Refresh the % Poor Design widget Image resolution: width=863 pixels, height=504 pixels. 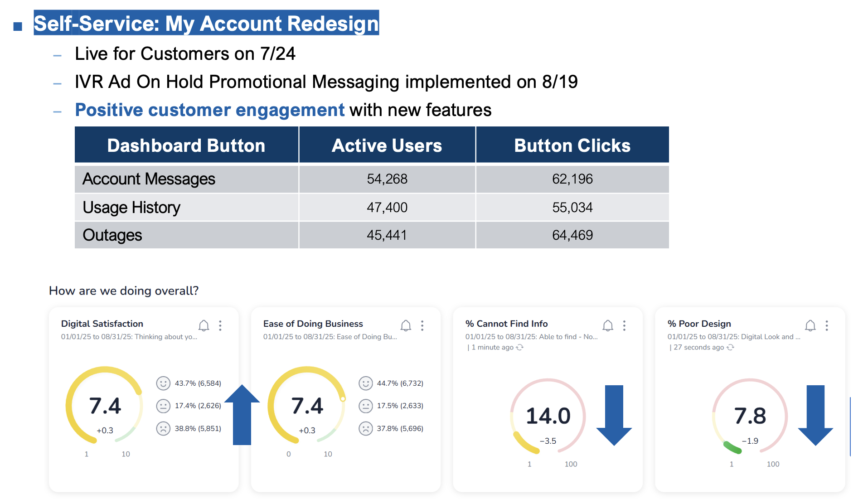pos(730,347)
